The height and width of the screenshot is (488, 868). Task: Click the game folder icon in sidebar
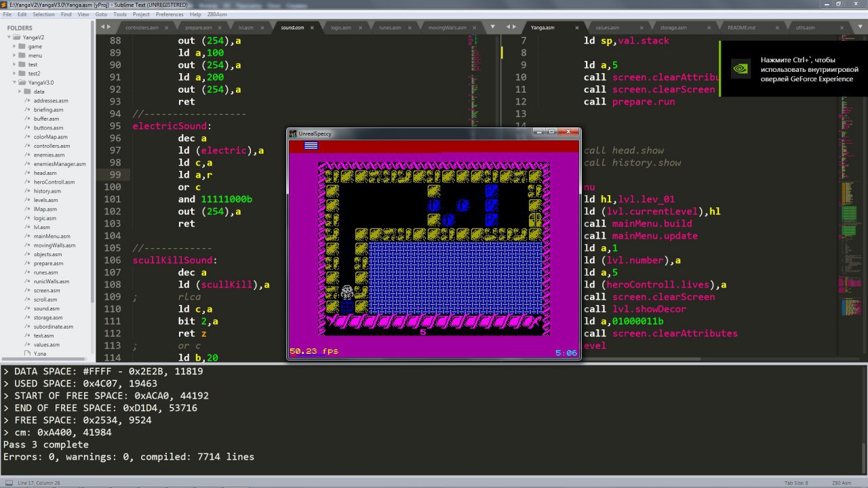tap(22, 47)
